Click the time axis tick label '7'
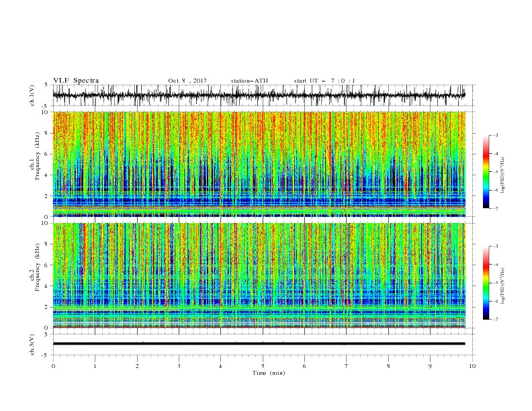532x411 pixels. click(347, 366)
